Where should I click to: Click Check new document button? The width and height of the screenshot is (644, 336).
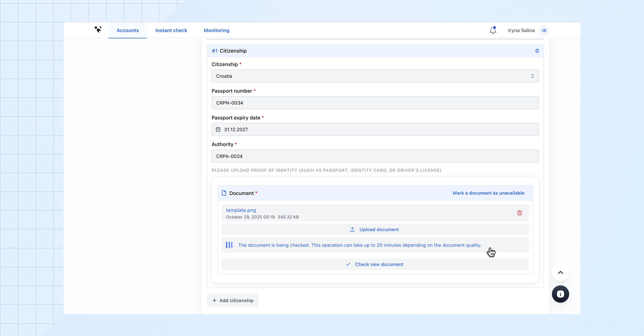375,264
